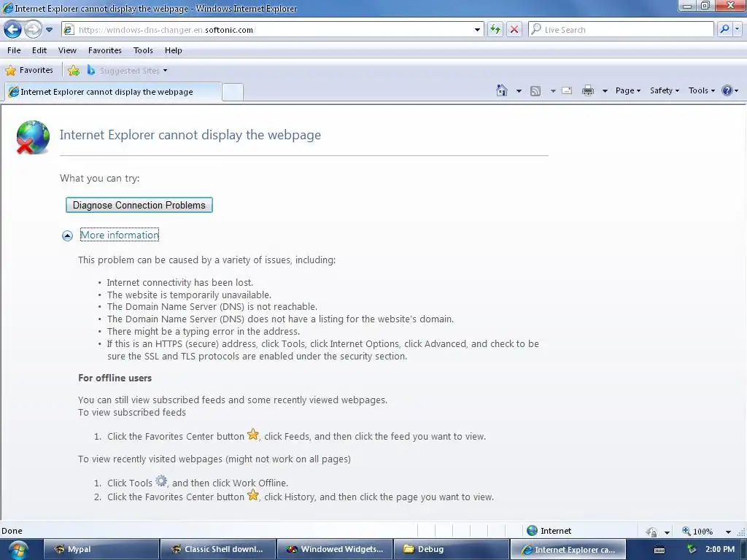This screenshot has height=560, width=747.
Task: Switch to Mypal taskbar button
Action: [x=101, y=549]
